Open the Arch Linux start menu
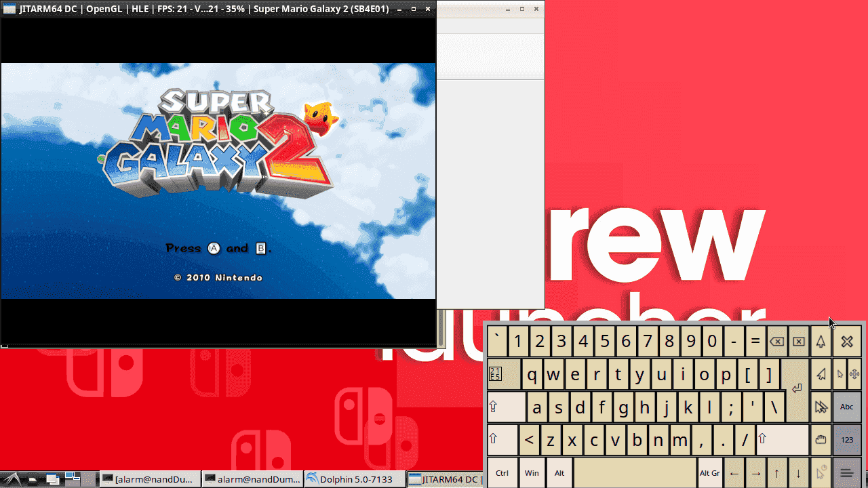868x488 pixels. pos(14,479)
